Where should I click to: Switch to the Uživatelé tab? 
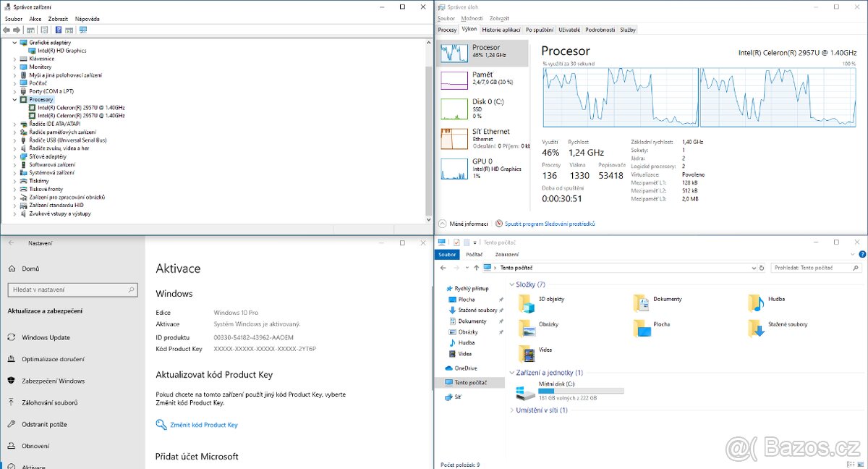tap(569, 30)
